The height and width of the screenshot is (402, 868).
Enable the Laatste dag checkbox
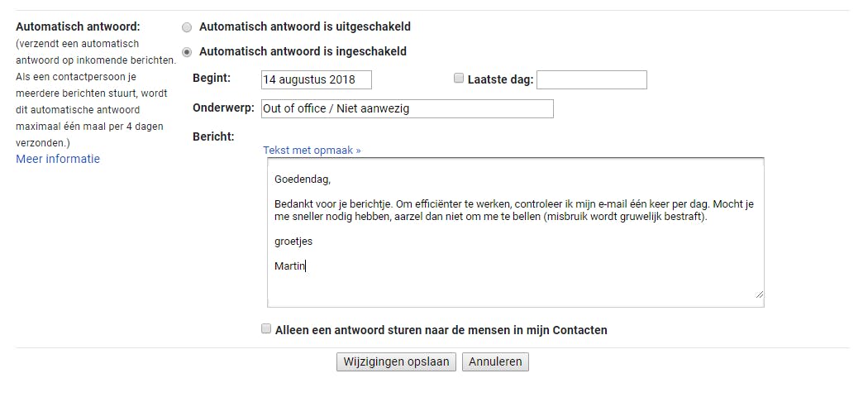coord(459,79)
